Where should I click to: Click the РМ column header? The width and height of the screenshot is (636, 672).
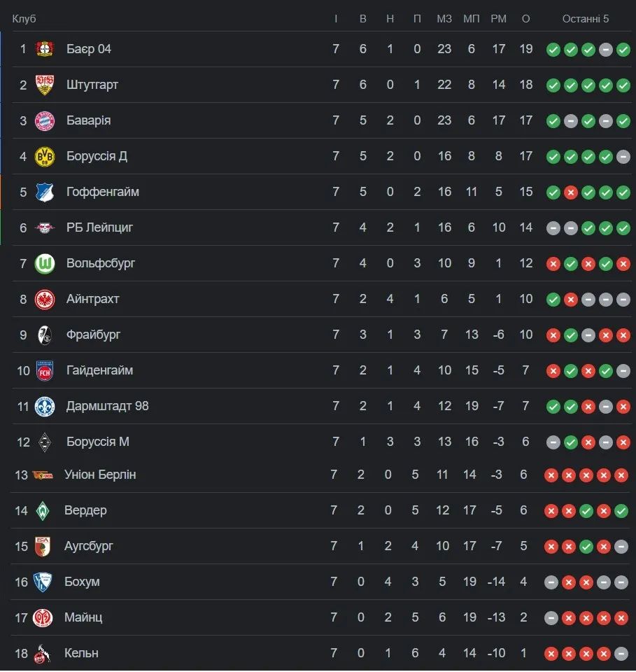tap(498, 19)
